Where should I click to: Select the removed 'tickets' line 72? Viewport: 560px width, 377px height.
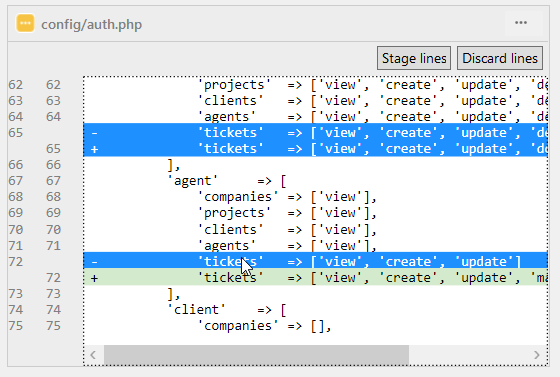pos(315,261)
